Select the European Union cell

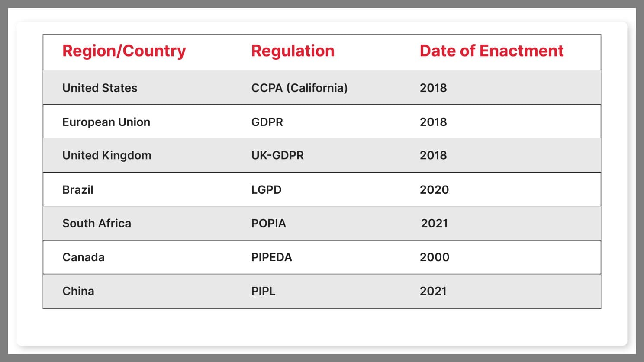coord(106,122)
